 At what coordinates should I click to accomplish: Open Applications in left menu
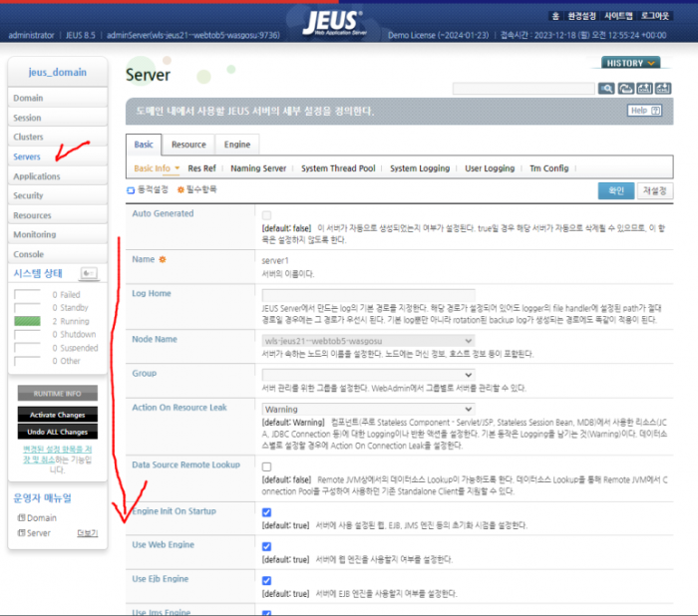[x=58, y=176]
